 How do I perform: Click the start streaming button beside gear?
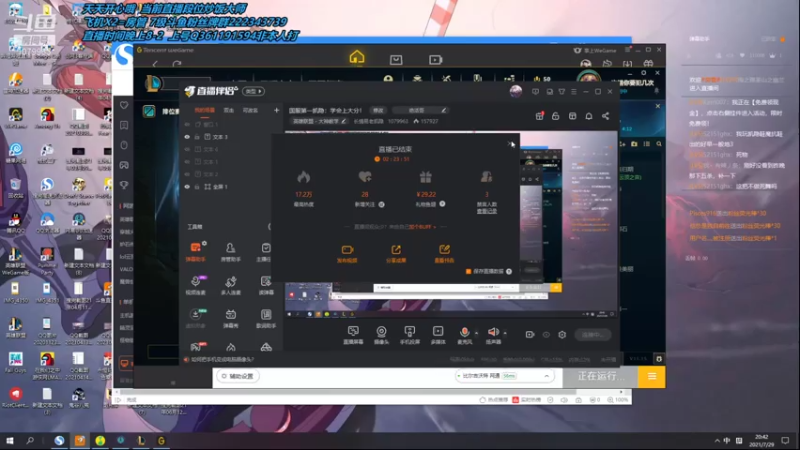[592, 335]
